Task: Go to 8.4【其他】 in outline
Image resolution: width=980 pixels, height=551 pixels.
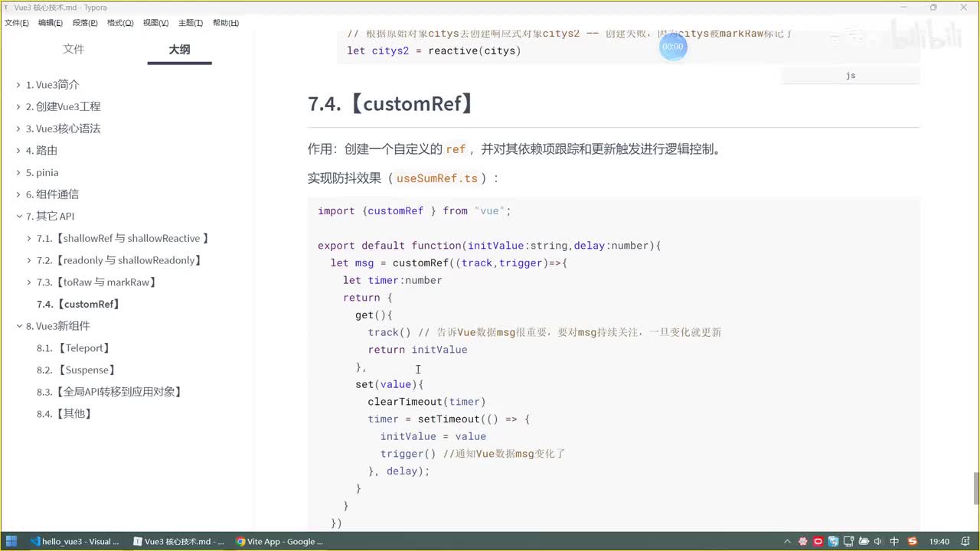Action: (x=64, y=414)
